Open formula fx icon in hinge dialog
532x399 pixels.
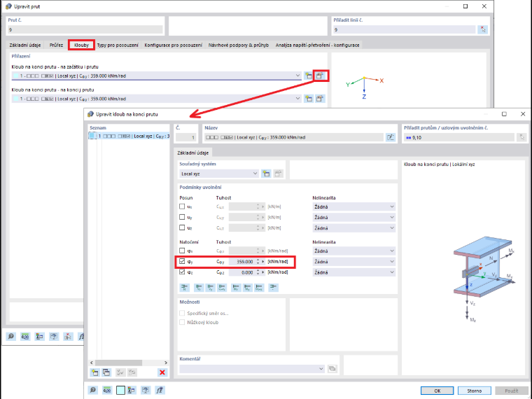click(160, 390)
